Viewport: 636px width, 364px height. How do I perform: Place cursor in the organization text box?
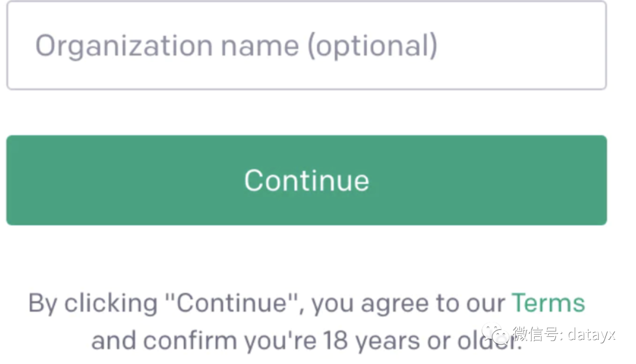307,45
